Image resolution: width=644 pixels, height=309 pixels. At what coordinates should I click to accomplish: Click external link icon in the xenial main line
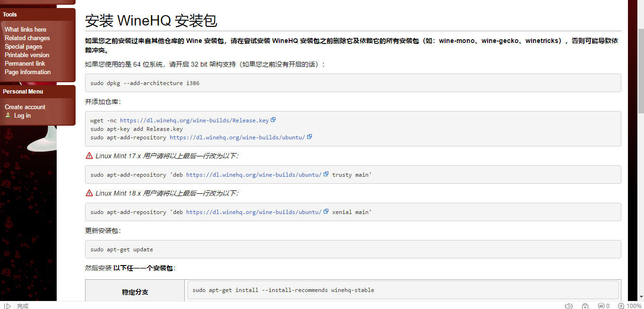tap(326, 212)
